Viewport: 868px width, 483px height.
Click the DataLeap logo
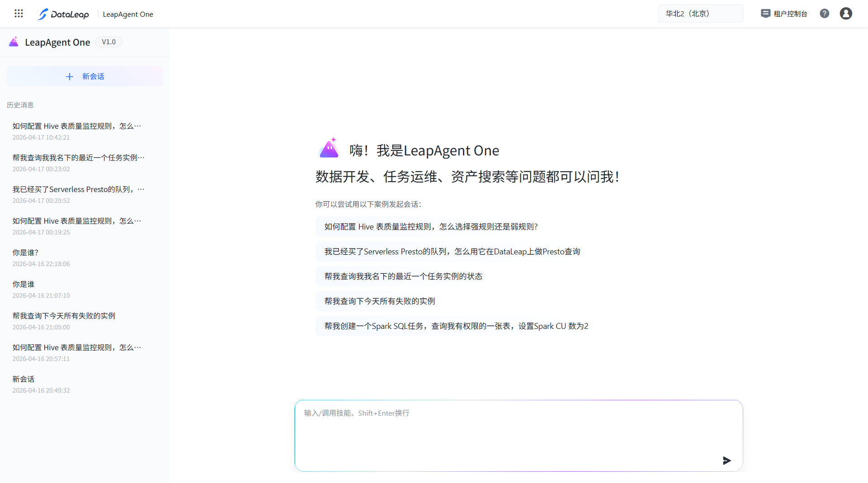click(63, 14)
